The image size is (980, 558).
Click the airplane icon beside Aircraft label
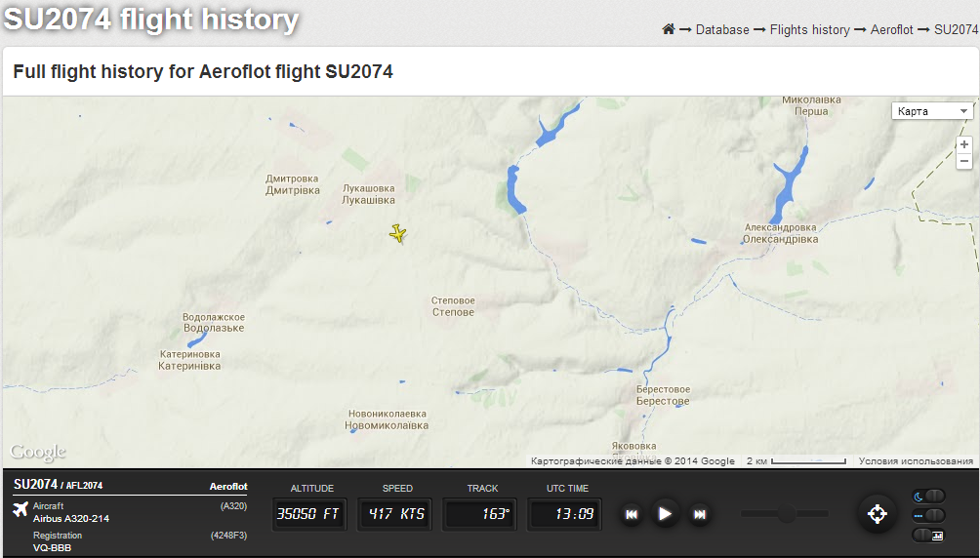coord(20,509)
